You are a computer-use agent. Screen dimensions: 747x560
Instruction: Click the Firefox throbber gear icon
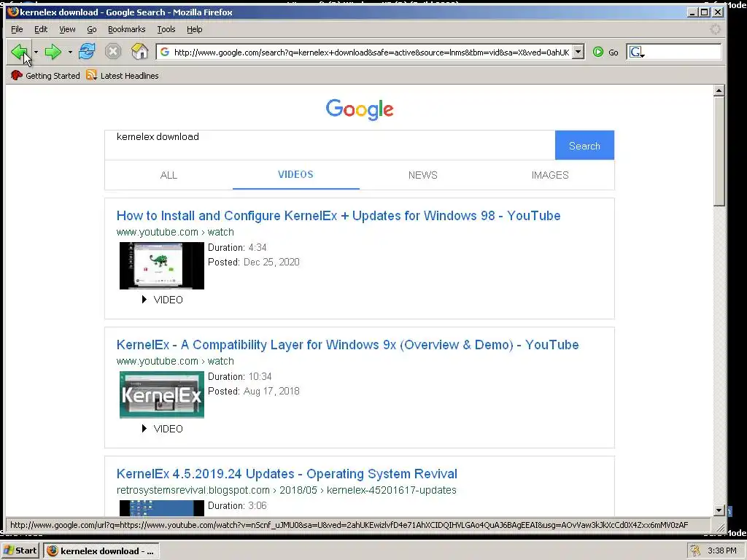click(x=715, y=29)
